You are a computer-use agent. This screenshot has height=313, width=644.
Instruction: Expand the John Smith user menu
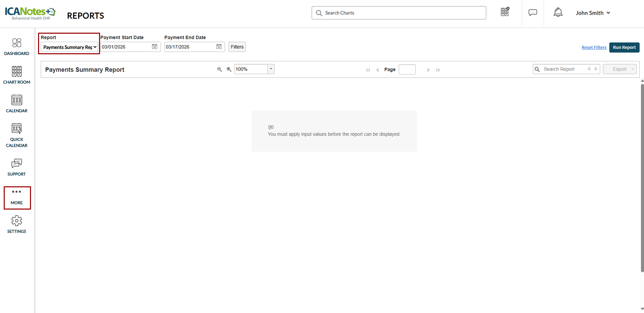(592, 13)
